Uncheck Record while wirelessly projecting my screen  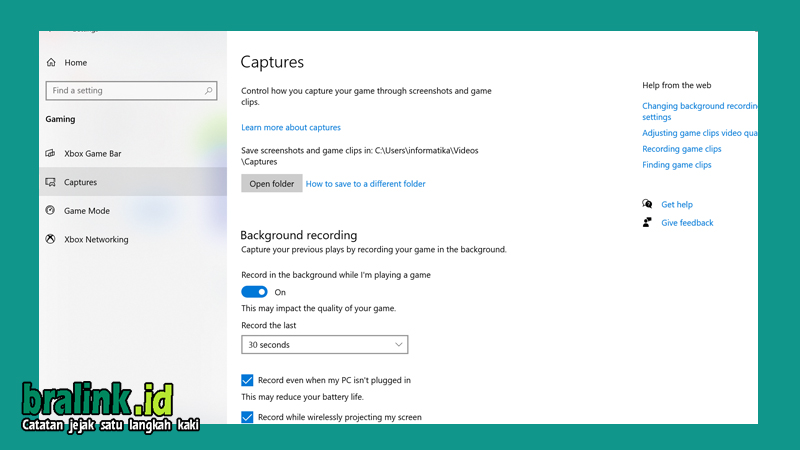point(247,417)
